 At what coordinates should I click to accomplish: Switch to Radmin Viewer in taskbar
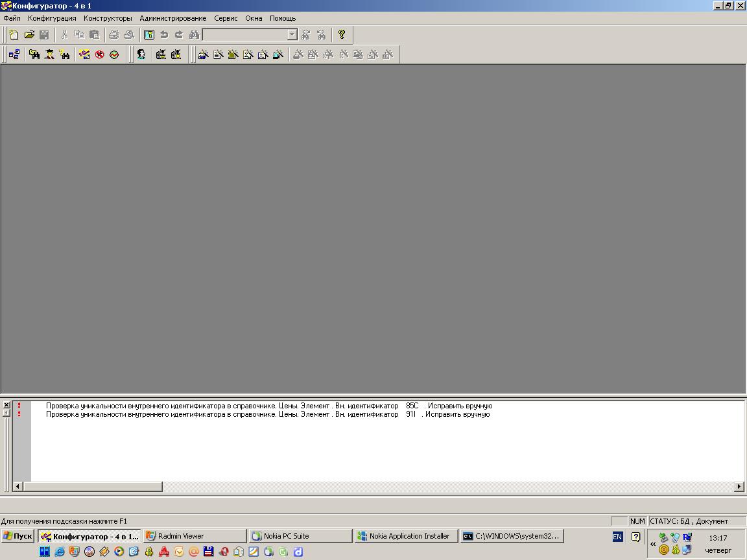195,536
